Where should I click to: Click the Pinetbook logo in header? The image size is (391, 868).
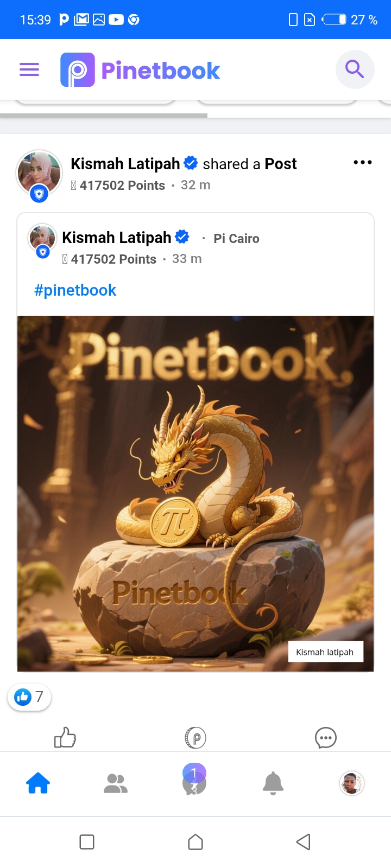click(140, 70)
